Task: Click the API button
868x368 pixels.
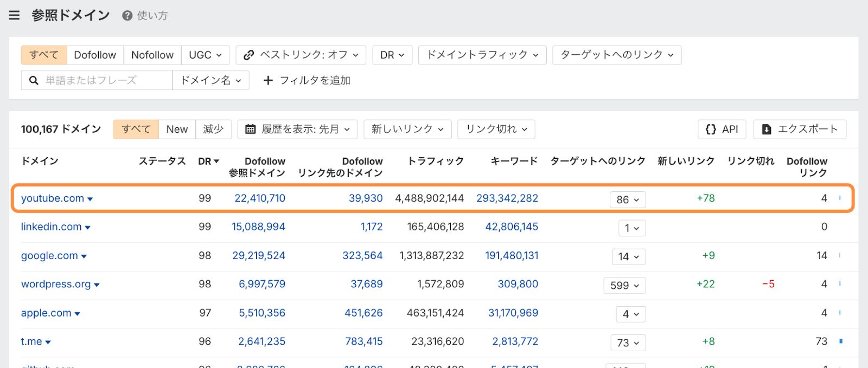Action: (722, 129)
